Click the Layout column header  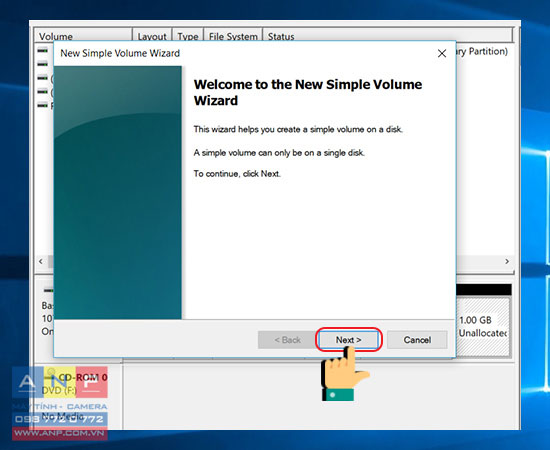[x=152, y=36]
